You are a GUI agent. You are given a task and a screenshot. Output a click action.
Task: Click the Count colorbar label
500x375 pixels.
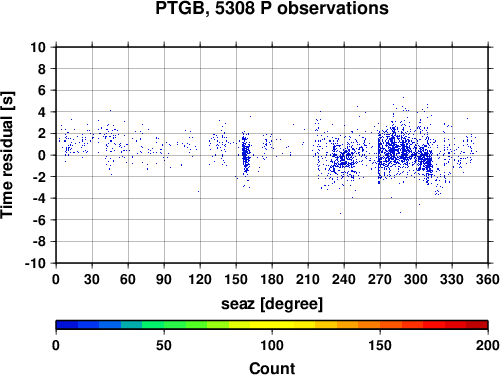[x=272, y=368]
